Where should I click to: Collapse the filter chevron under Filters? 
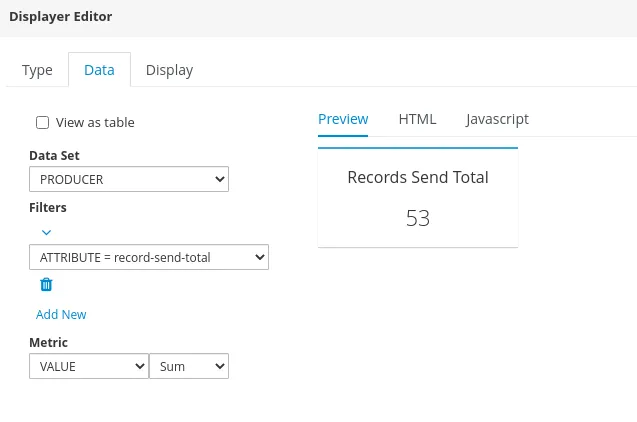click(46, 233)
